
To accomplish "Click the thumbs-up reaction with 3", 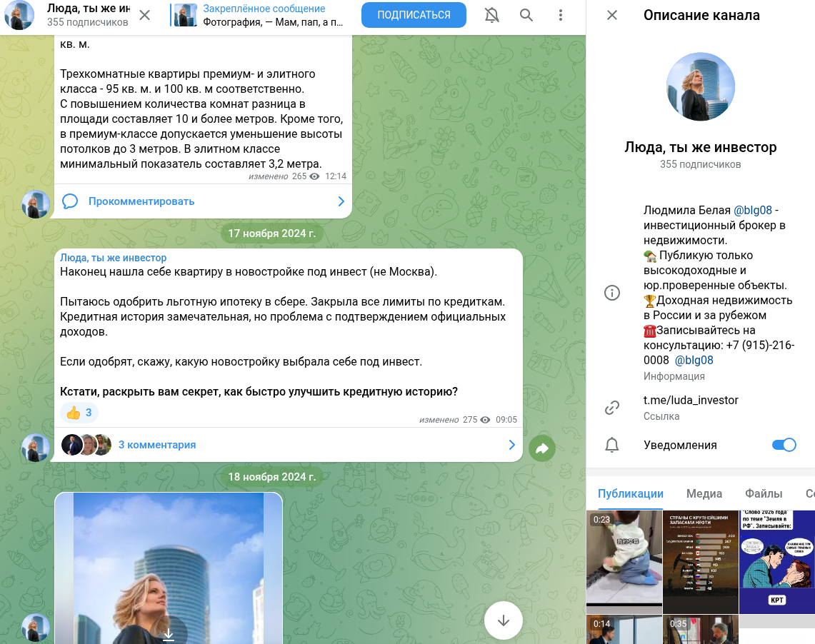I will (79, 413).
